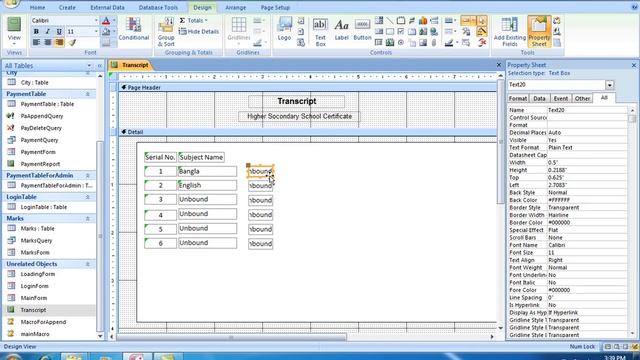Screen dimensions: 640x360
Task: Select the Combo Box control icon
Action: [x=379, y=20]
